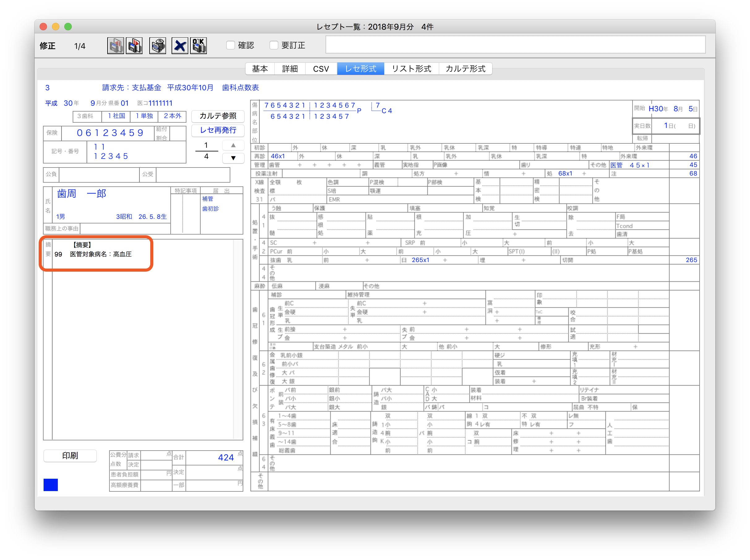Click the yellow window minimize button
The height and width of the screenshot is (560, 750).
[x=56, y=27]
